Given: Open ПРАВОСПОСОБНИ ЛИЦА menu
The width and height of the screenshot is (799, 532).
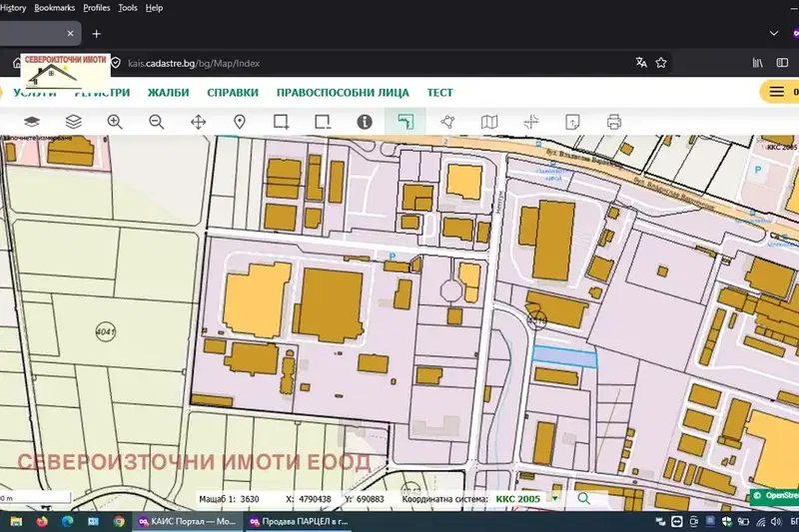Looking at the screenshot, I should pyautogui.click(x=343, y=93).
